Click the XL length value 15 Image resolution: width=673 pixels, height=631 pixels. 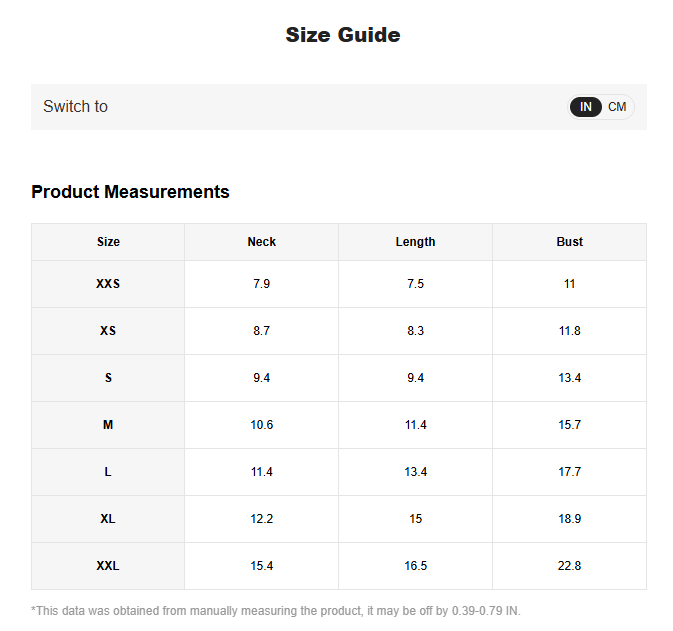[x=415, y=519]
